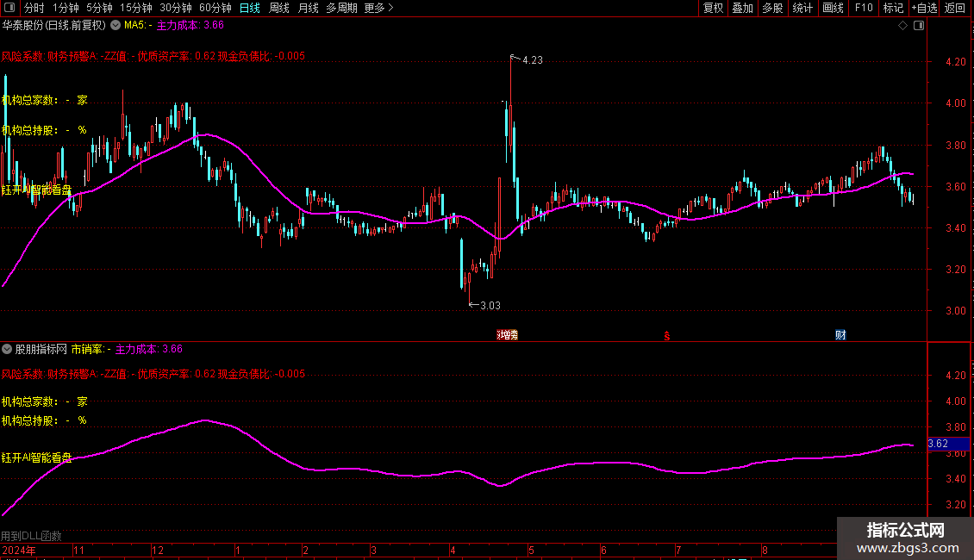Click the diamond icon in main chart
The height and width of the screenshot is (560, 974).
[x=903, y=26]
